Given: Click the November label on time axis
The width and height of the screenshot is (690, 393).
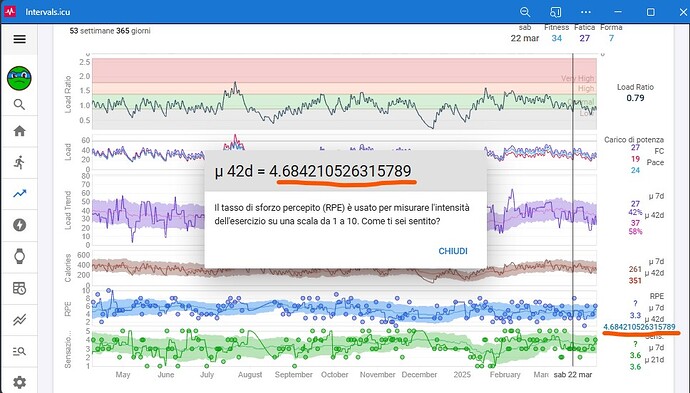Looking at the screenshot, I should pos(378,375).
